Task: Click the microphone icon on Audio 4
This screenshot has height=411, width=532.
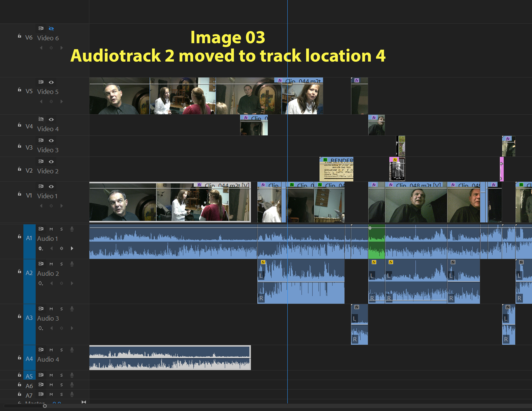Action: tap(72, 349)
